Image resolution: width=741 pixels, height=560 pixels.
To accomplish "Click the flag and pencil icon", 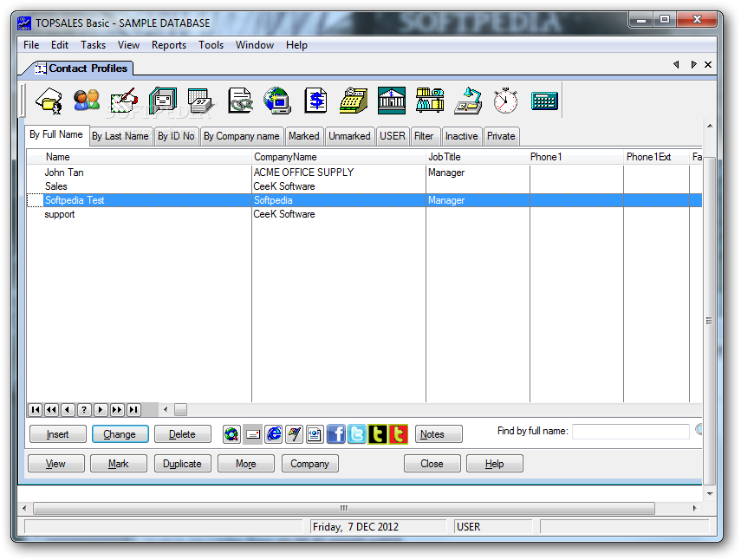I will 295,433.
